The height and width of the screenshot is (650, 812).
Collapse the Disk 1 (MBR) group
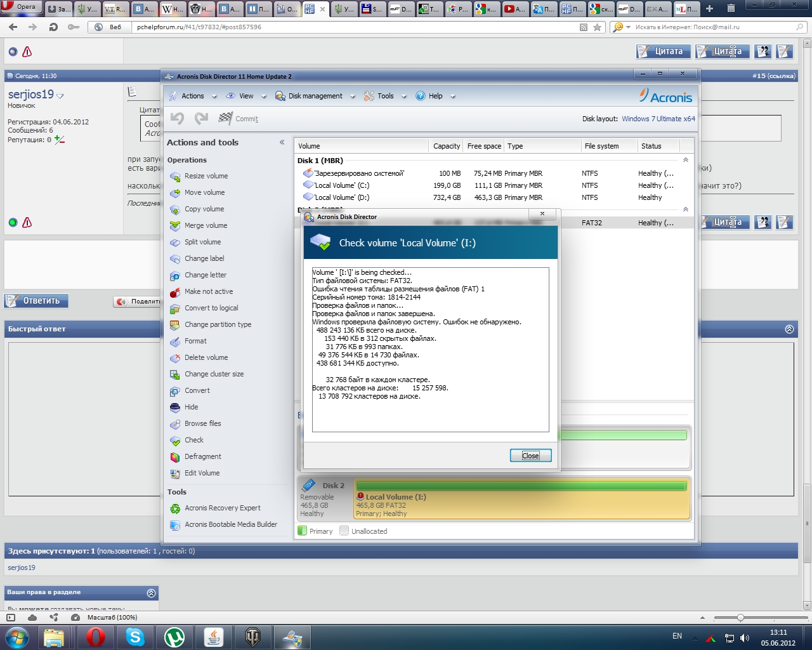(x=685, y=160)
